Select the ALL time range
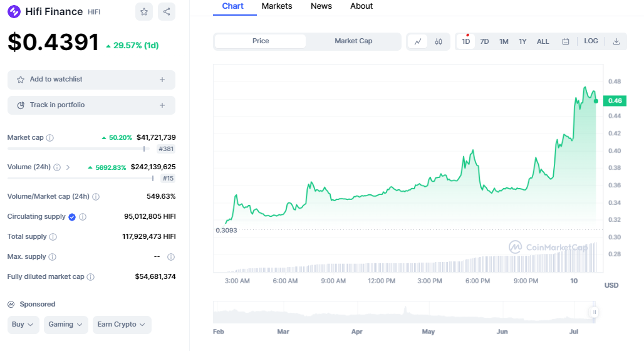644x351 pixels. click(x=543, y=41)
